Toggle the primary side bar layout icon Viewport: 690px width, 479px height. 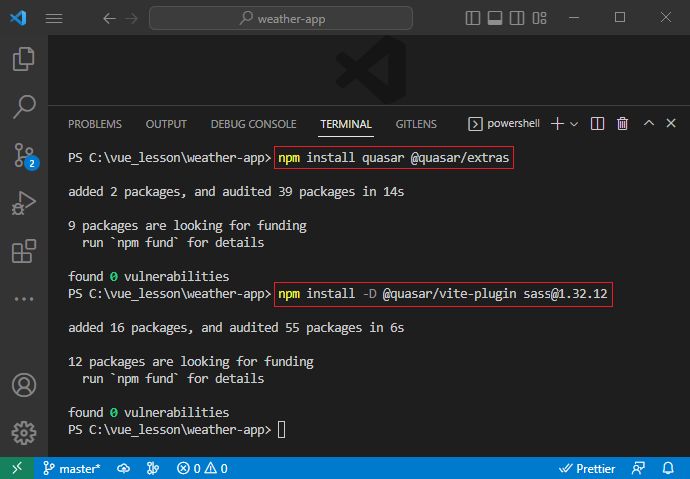473,18
